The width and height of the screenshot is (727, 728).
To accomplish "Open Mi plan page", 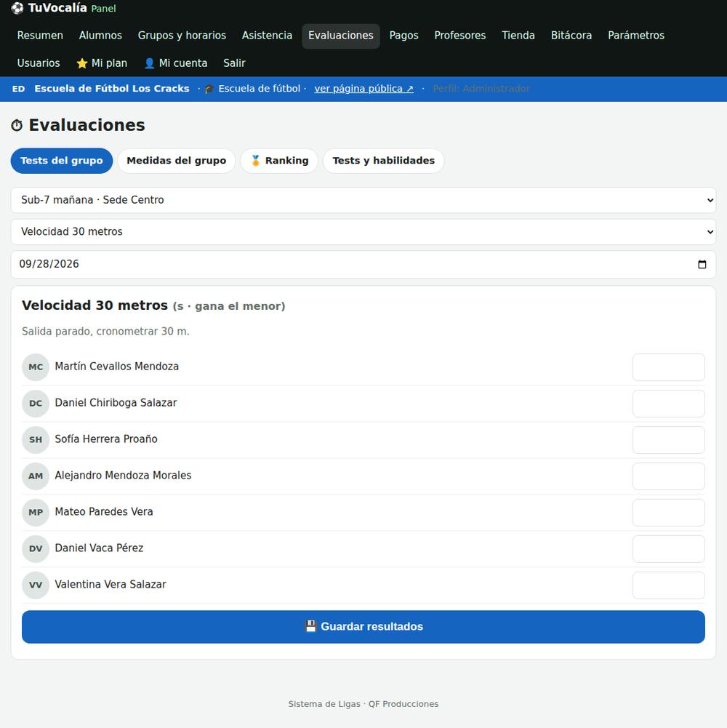I will coord(102,63).
